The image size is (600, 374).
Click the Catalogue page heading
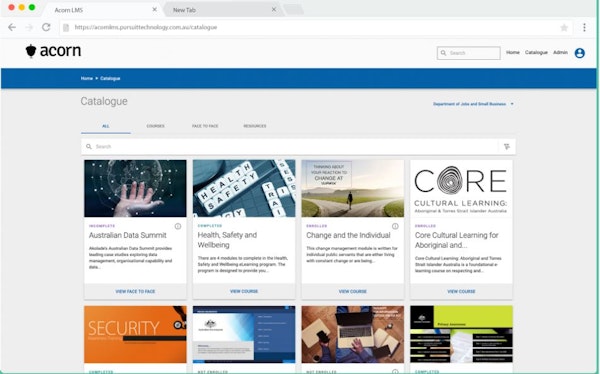[104, 101]
